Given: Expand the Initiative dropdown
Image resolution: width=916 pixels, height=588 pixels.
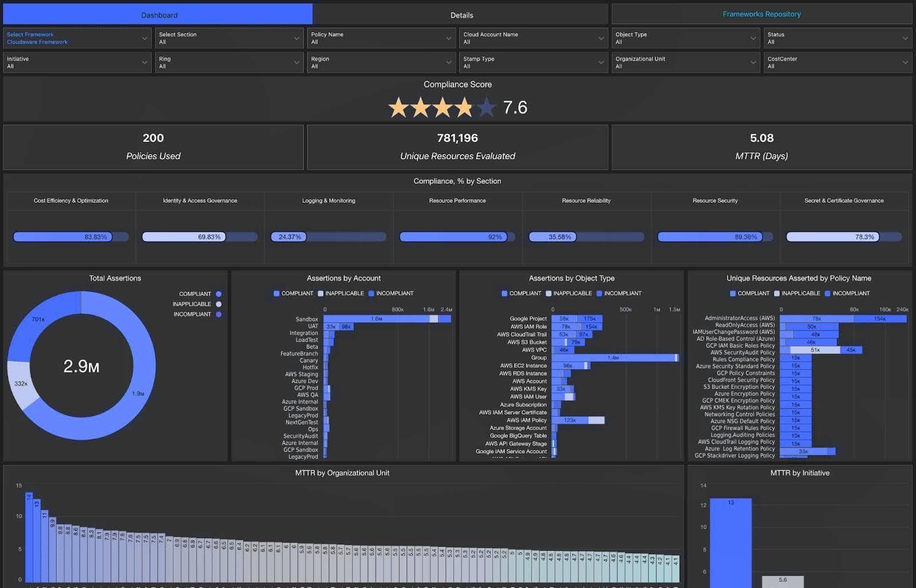Looking at the screenshot, I should pyautogui.click(x=77, y=62).
